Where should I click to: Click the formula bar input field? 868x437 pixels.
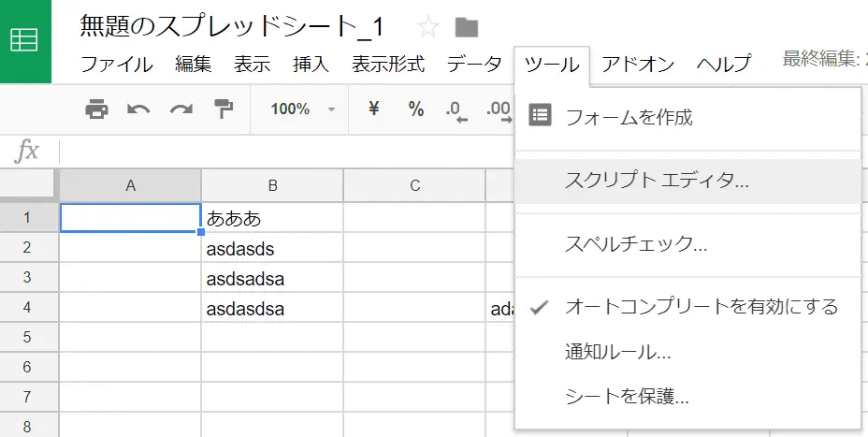point(281,151)
